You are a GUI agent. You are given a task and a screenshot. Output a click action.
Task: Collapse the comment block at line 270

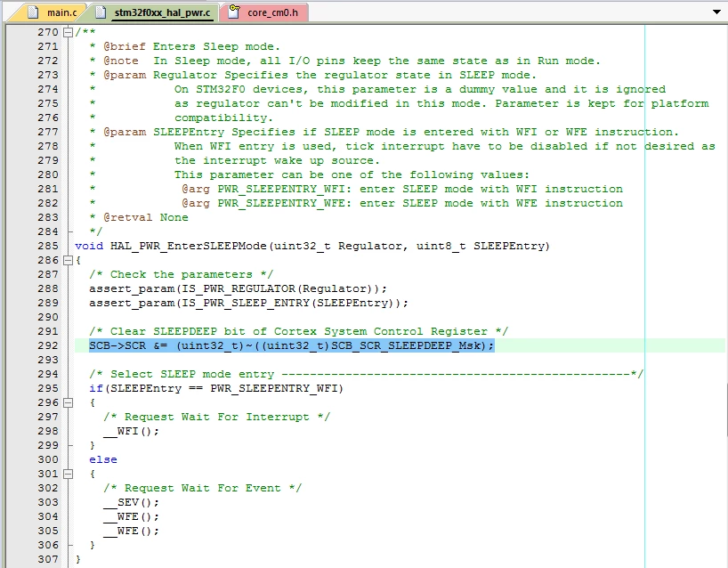[x=69, y=32]
